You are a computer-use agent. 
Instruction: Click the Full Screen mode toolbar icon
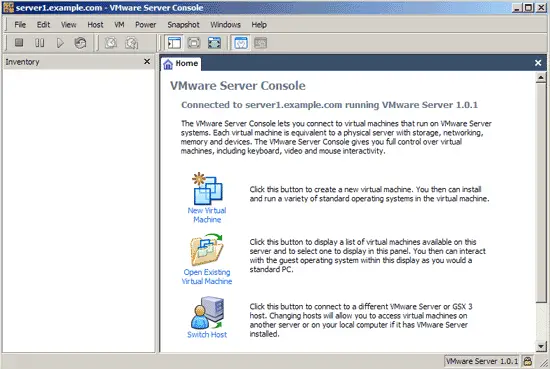point(214,43)
